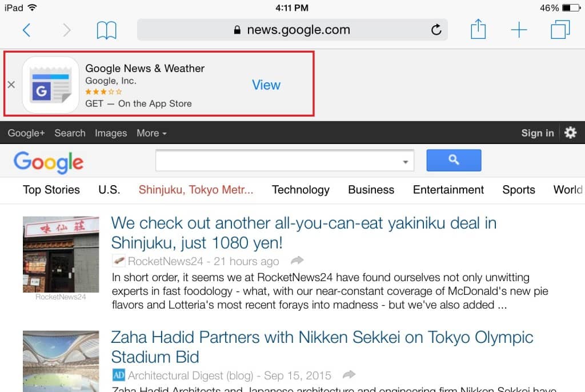Click the Google logo
The image size is (585, 392).
pos(49,162)
